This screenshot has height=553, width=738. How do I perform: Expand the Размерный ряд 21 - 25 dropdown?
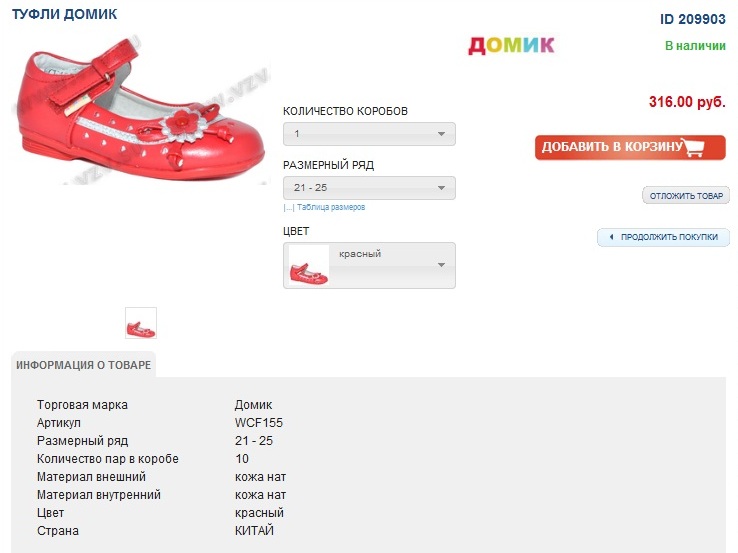[x=369, y=188]
